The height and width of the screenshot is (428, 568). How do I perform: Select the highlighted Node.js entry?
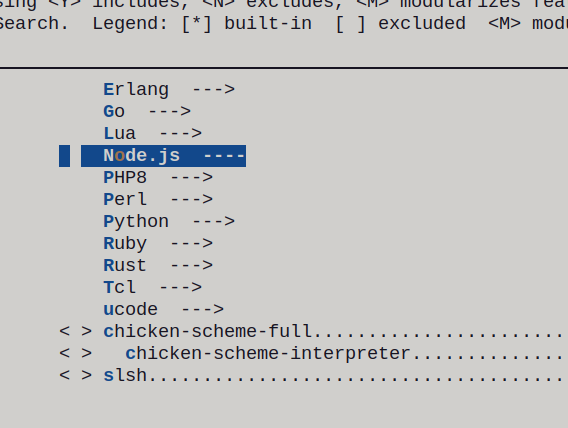coord(163,156)
